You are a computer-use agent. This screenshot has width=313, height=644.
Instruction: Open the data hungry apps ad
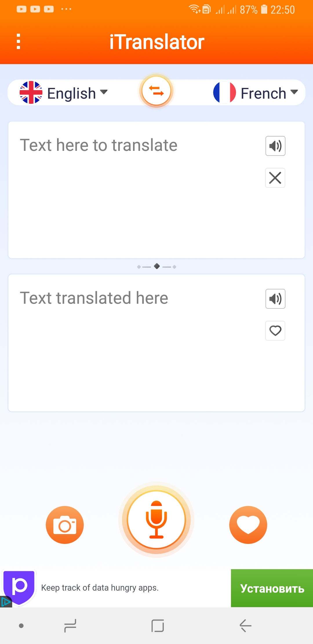pos(100,588)
